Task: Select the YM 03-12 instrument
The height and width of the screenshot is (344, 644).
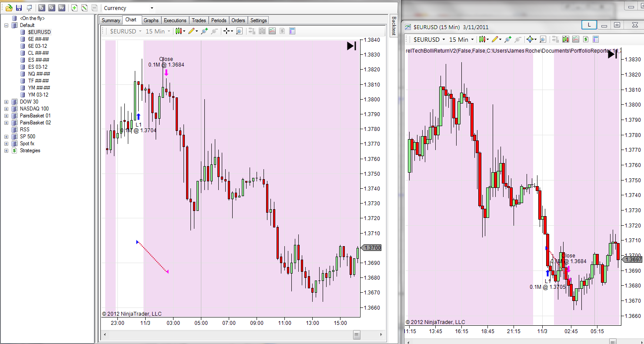Action: 38,95
